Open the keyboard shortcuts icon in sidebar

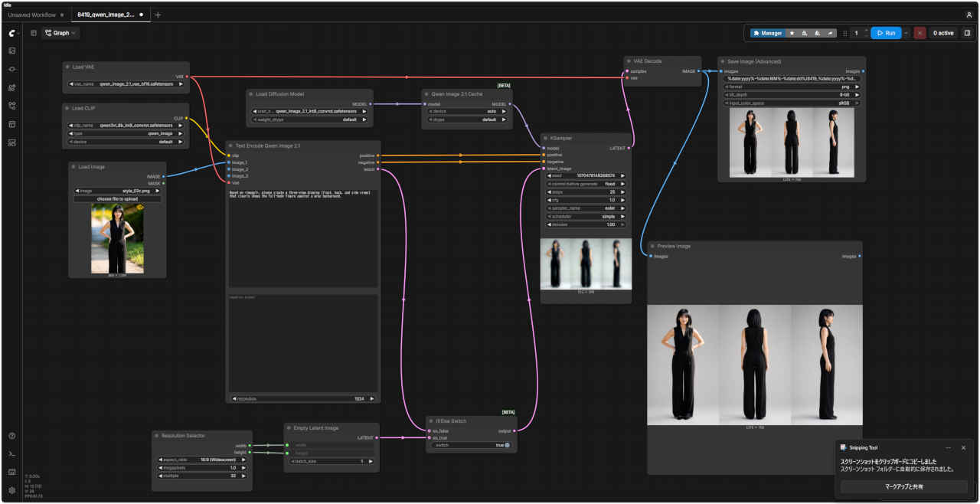pyautogui.click(x=12, y=472)
